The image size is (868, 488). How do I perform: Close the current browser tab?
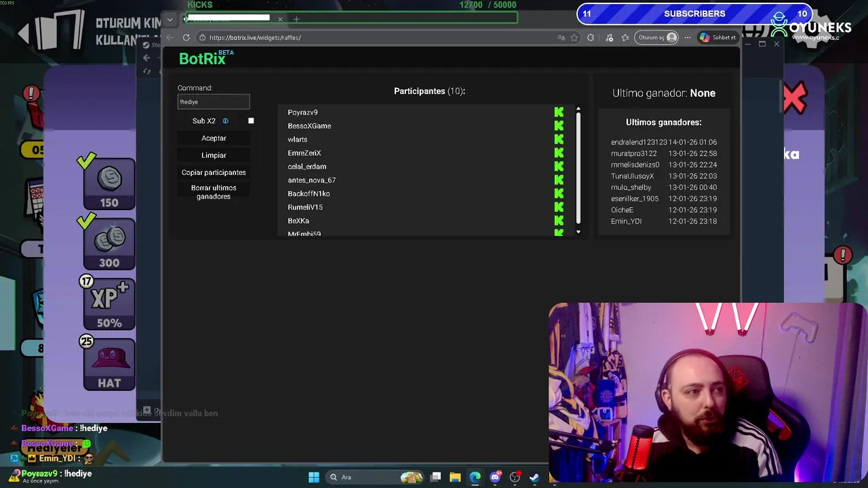[280, 19]
